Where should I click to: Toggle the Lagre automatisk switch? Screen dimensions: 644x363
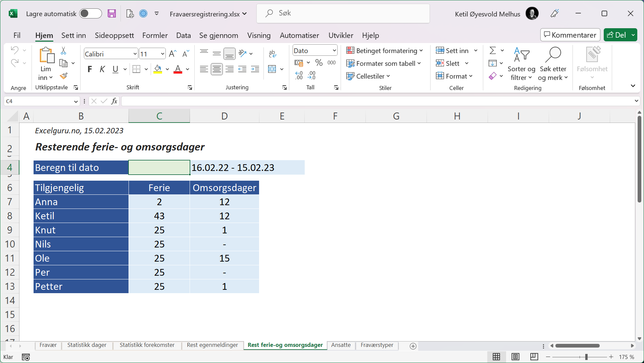[91, 13]
